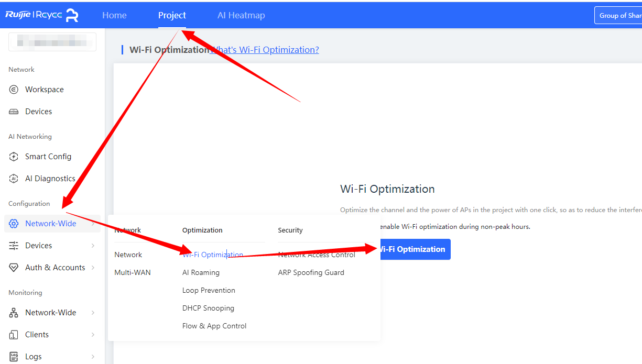The image size is (642, 364).
Task: Expand the Configuration Devices submenu chevron
Action: (93, 246)
